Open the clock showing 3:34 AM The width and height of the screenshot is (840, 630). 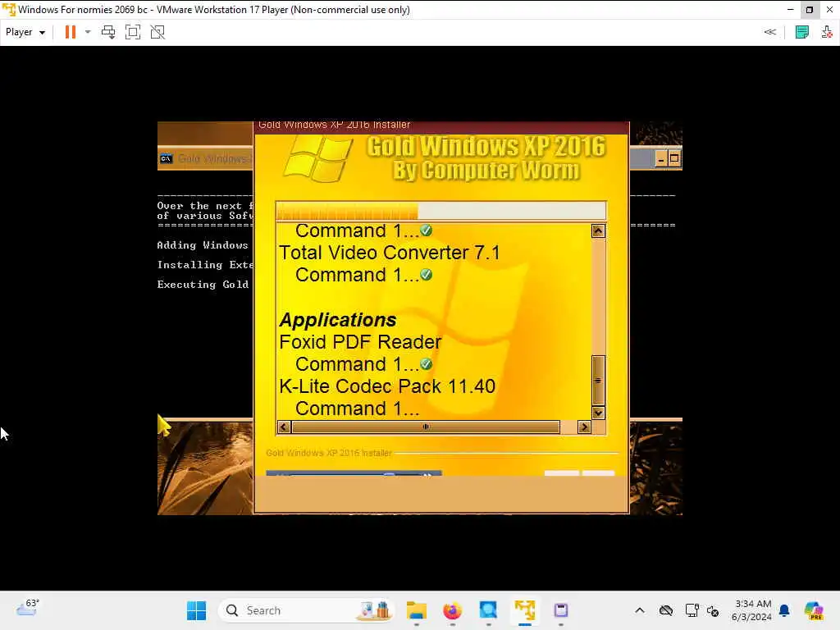(751, 610)
